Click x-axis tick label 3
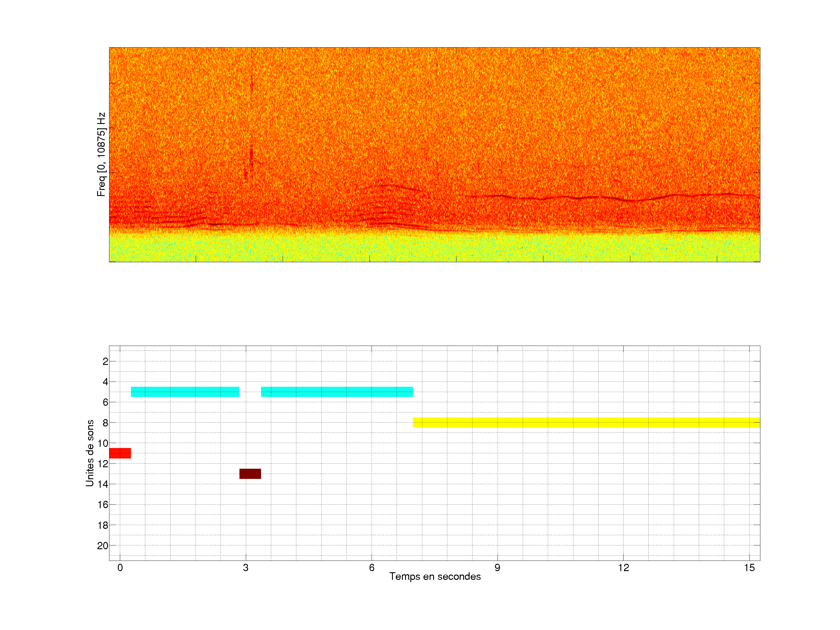840x630 pixels. point(246,568)
